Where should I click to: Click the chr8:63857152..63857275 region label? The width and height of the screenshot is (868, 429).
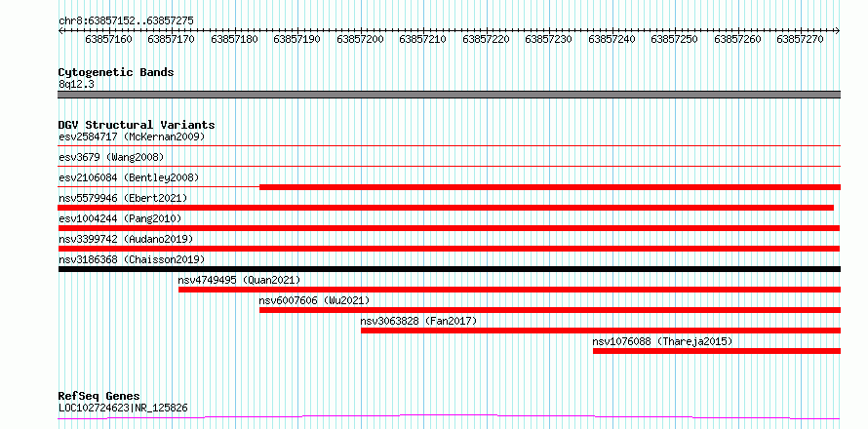tap(126, 20)
